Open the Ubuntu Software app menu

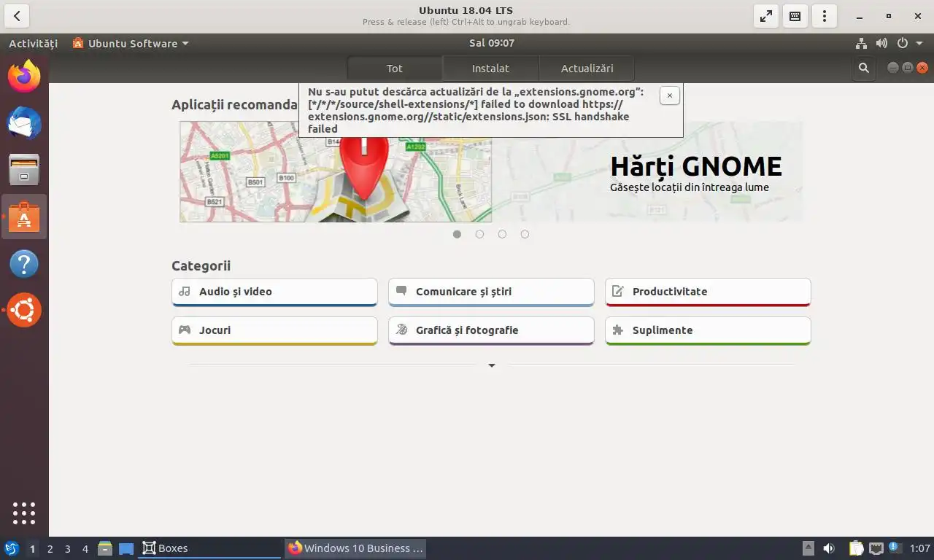click(131, 43)
